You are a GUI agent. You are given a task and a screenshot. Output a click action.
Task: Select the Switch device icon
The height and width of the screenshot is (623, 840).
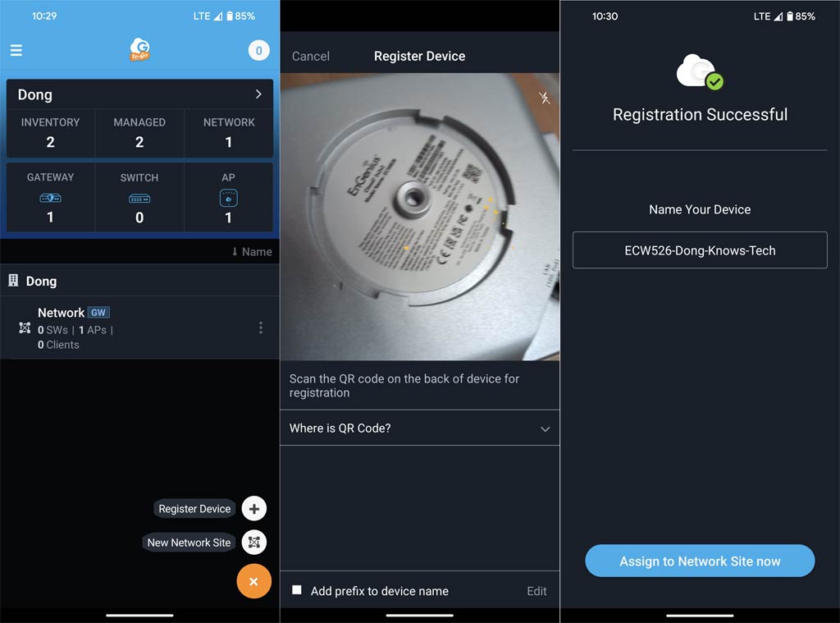pyautogui.click(x=139, y=199)
